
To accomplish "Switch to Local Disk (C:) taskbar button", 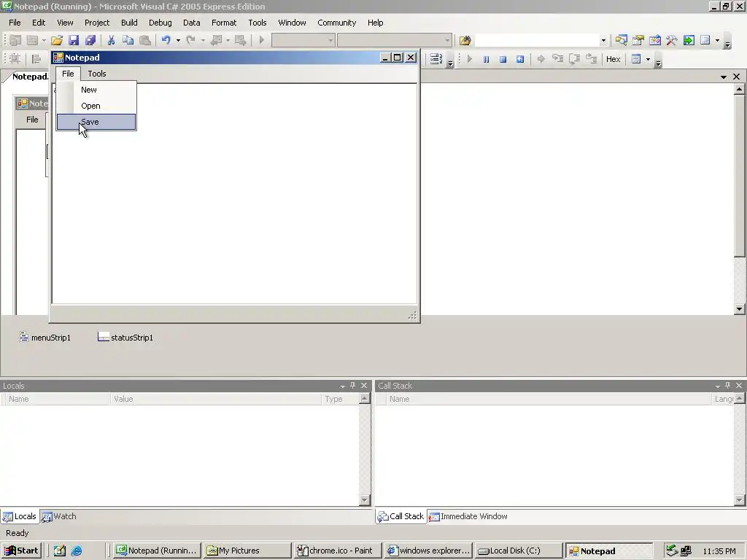I will [x=518, y=551].
